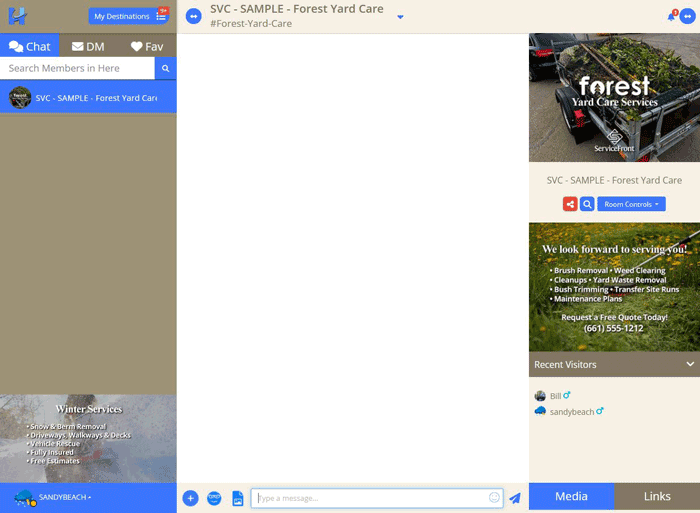Click the My Destinations button
This screenshot has width=700, height=513.
point(128,16)
